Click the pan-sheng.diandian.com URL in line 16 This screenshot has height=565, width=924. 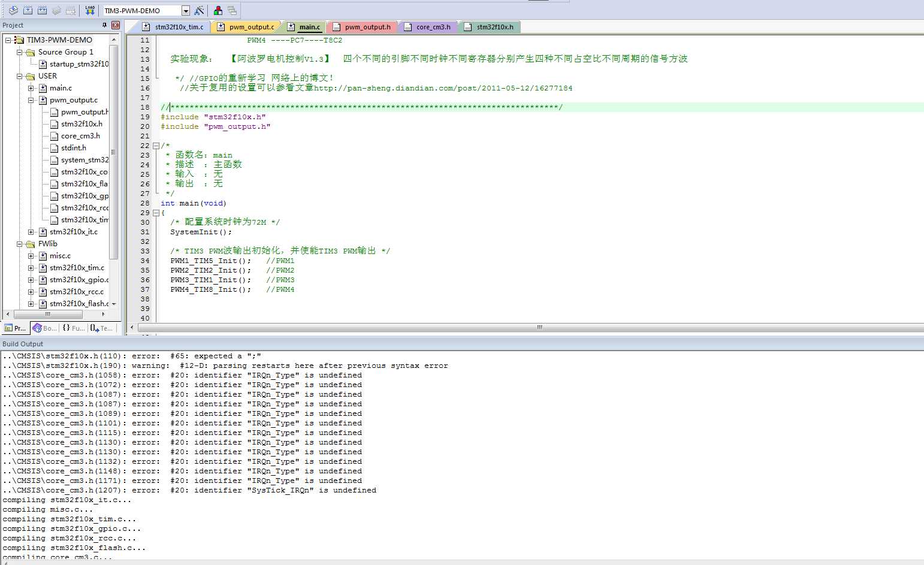pos(443,88)
